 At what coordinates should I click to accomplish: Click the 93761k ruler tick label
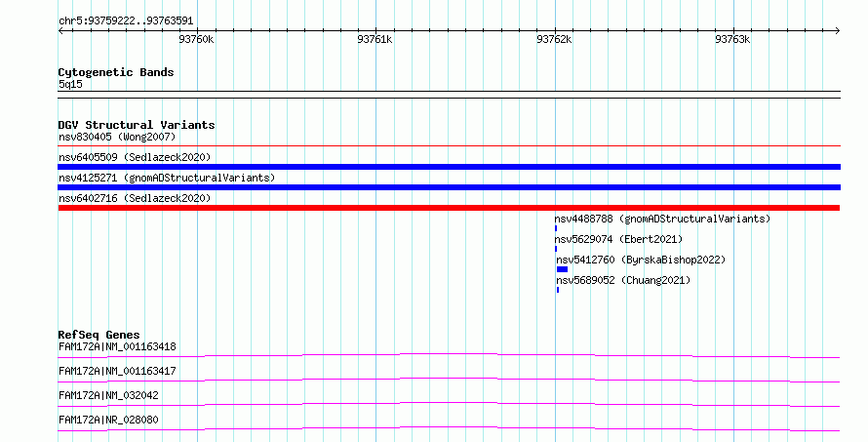375,39
